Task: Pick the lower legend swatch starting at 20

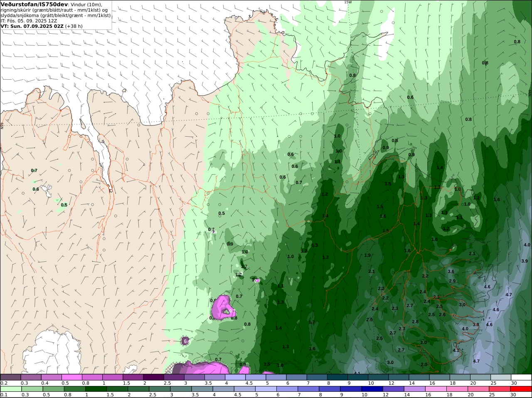Action: pyautogui.click(x=478, y=389)
